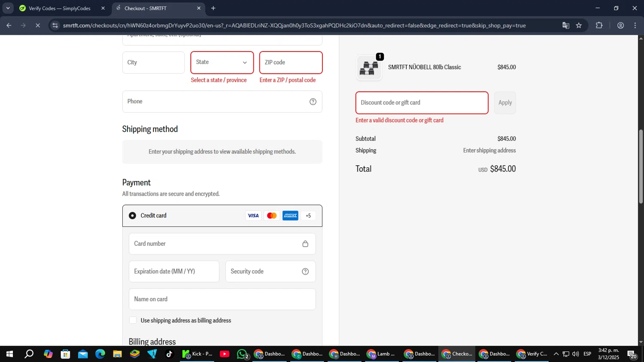Viewport: 644px width, 362px height.
Task: Select the Credit card radio button
Action: pos(132,215)
